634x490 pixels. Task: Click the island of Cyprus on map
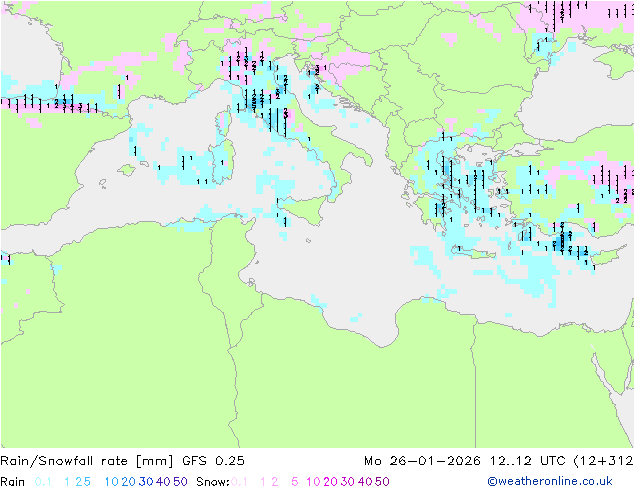click(607, 256)
